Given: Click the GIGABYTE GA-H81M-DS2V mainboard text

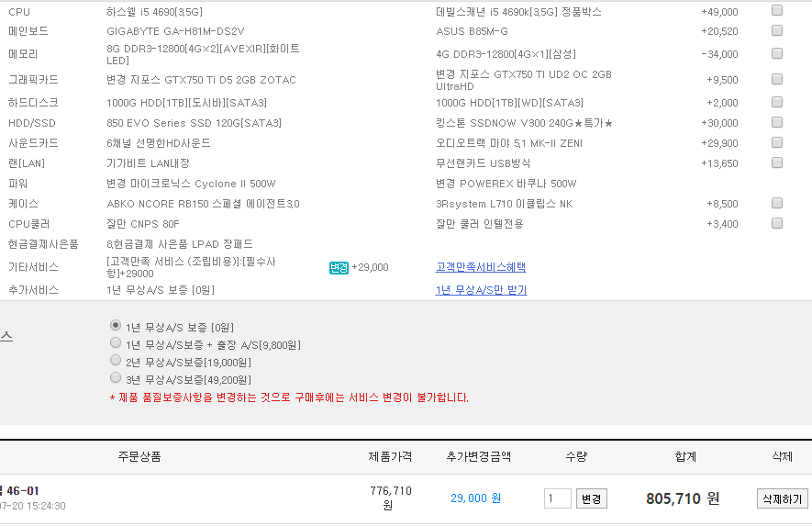Looking at the screenshot, I should (175, 31).
